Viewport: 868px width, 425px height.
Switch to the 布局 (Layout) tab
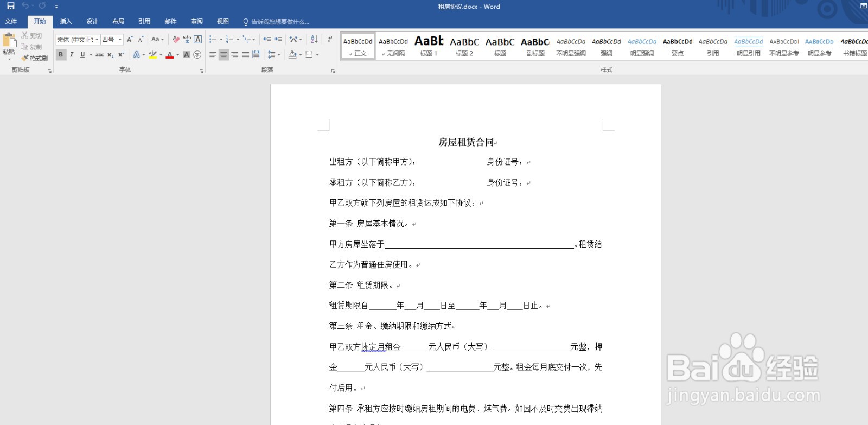(x=118, y=22)
